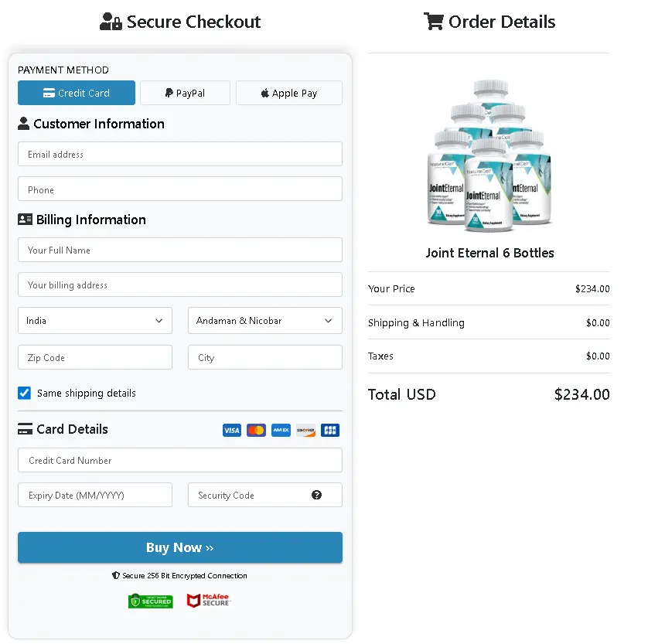
Task: Click the Email address input field
Action: (179, 154)
